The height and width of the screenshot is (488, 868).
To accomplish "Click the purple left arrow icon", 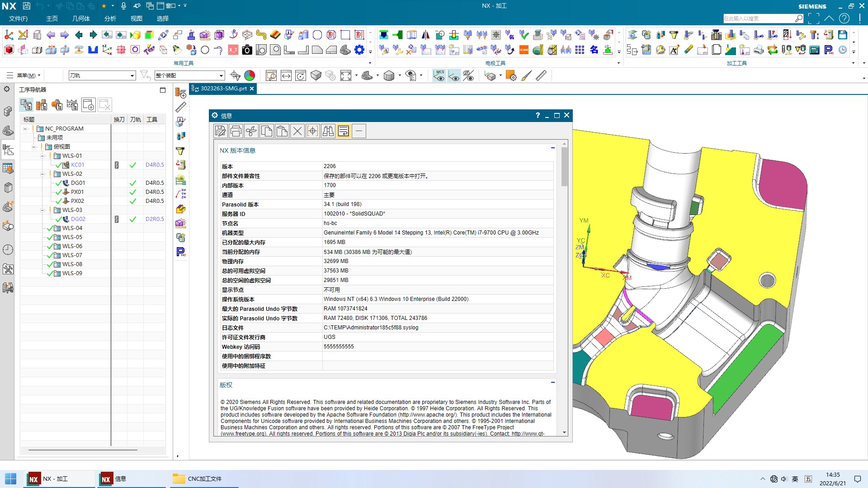I will pyautogui.click(x=51, y=35).
